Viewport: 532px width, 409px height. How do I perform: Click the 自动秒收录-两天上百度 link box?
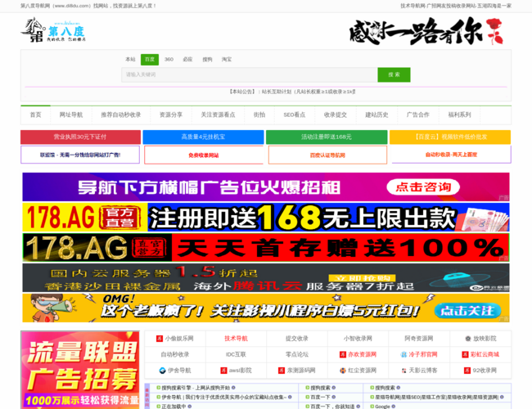click(451, 155)
